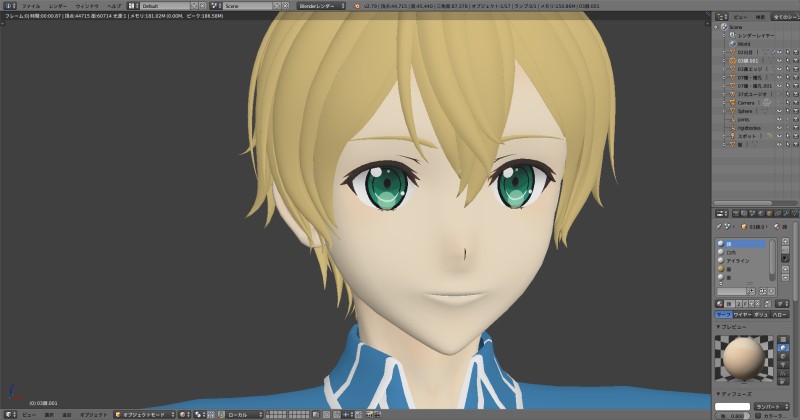This screenshot has height=420, width=800.
Task: Enable the カラーランプ checkbox under diffuse
Action: [758, 415]
